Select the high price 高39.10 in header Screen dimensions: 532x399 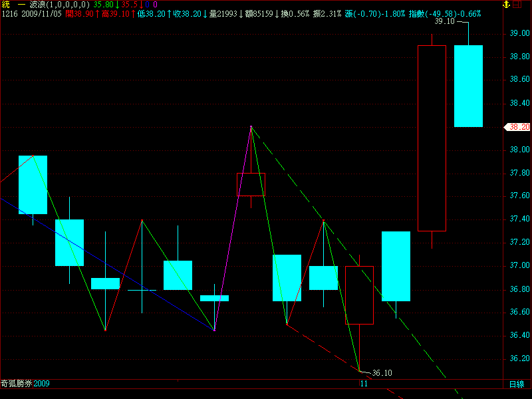(116, 14)
